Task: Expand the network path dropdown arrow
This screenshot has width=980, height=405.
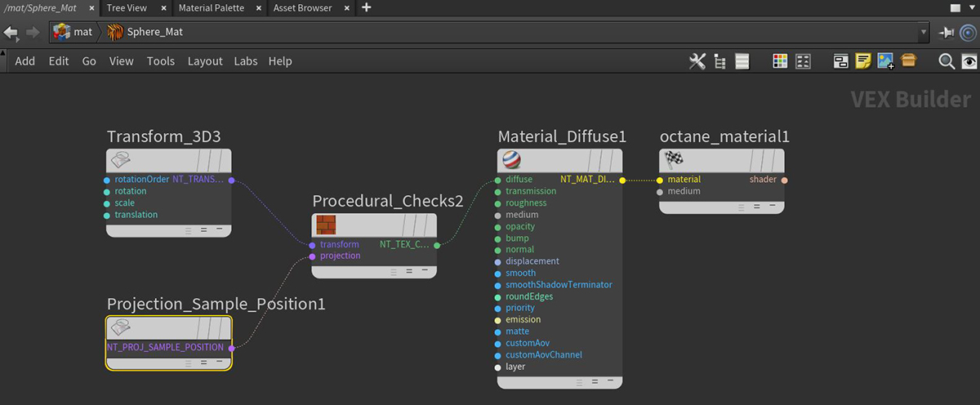Action: 924,33
